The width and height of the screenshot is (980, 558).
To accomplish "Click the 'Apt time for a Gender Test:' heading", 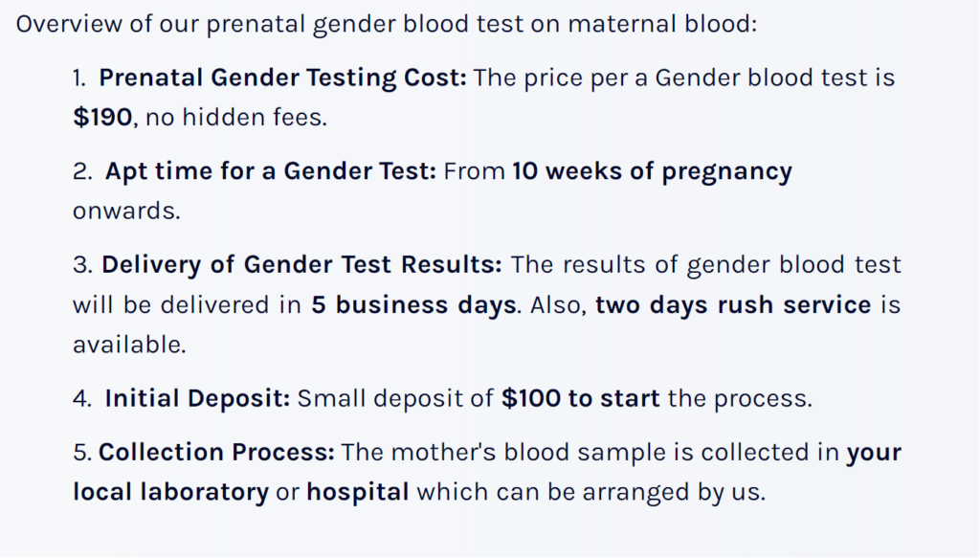I will (270, 171).
